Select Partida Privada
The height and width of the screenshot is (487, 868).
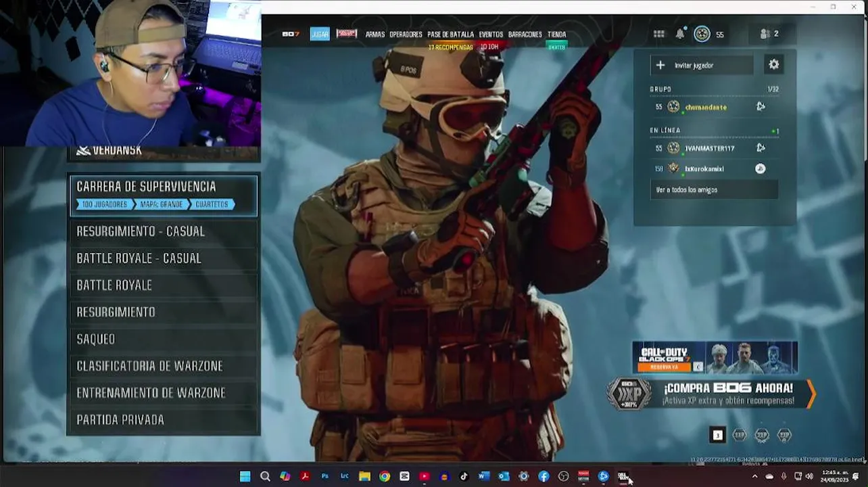[164, 420]
